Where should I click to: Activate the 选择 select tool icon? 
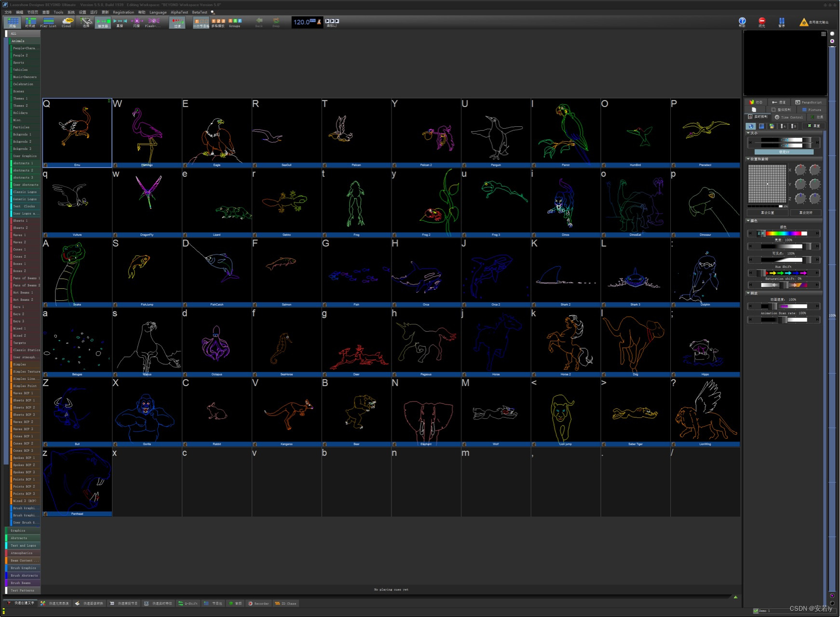tap(86, 22)
